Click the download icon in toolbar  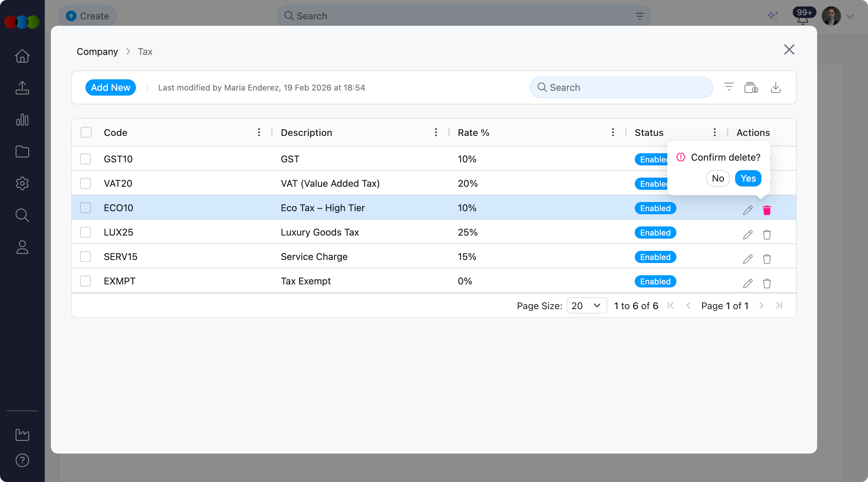point(775,87)
